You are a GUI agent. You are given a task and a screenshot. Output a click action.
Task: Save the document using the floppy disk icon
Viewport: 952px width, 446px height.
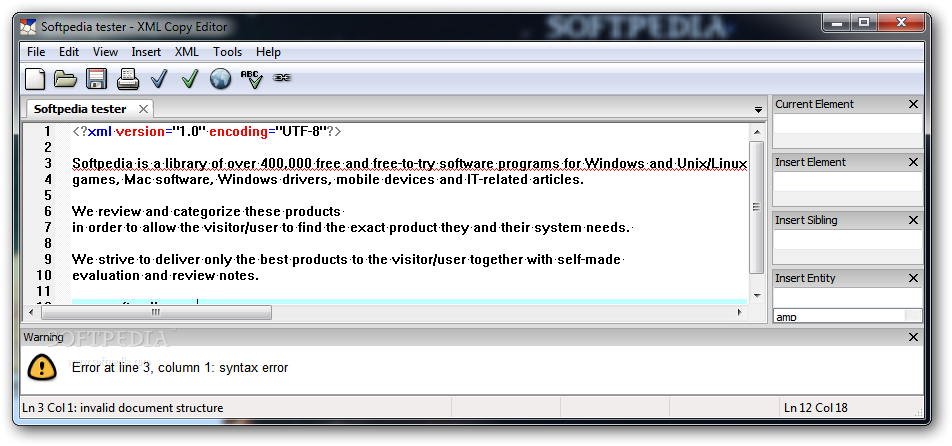pyautogui.click(x=96, y=78)
